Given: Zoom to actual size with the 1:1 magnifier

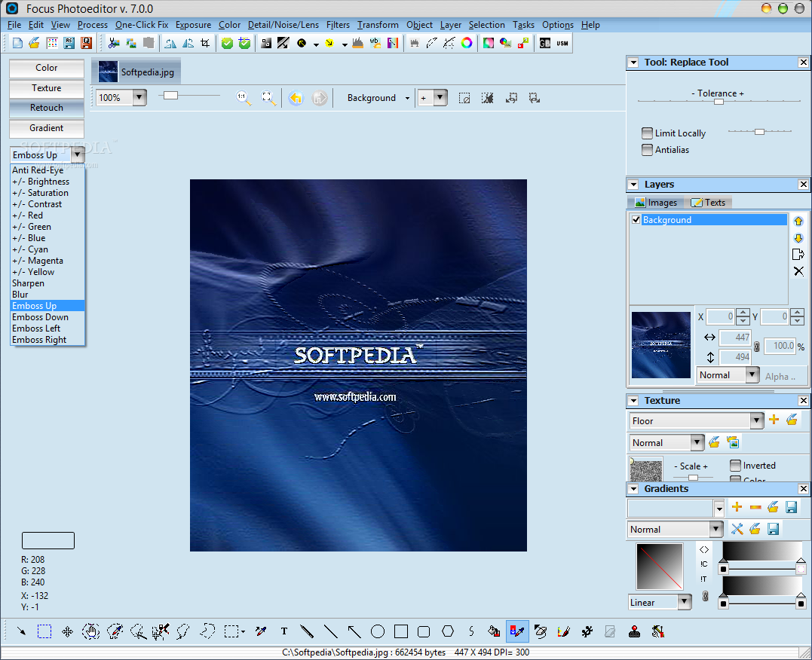Looking at the screenshot, I should (x=243, y=98).
